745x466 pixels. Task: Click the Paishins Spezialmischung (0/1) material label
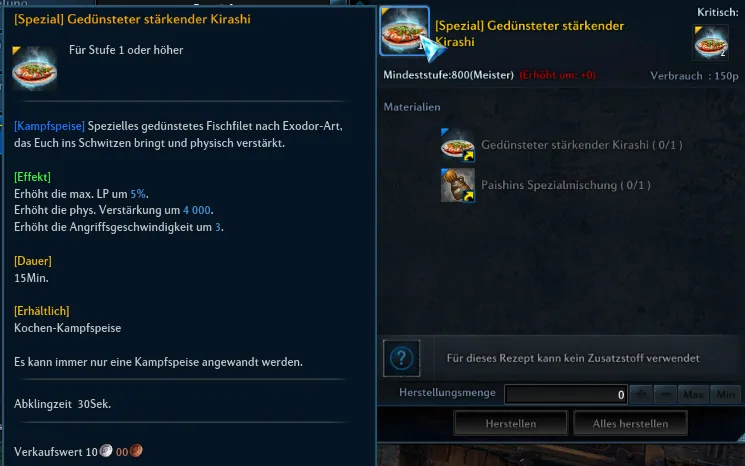[566, 185]
